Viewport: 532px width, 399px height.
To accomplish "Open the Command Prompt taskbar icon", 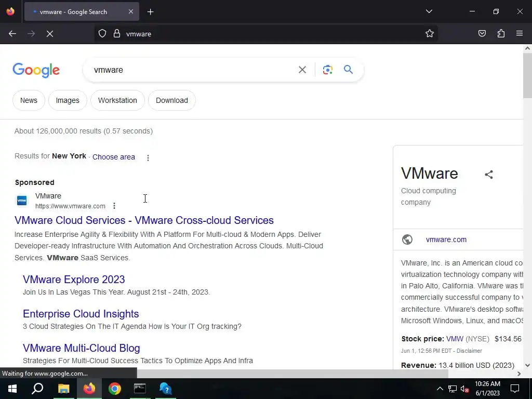I will point(140,389).
